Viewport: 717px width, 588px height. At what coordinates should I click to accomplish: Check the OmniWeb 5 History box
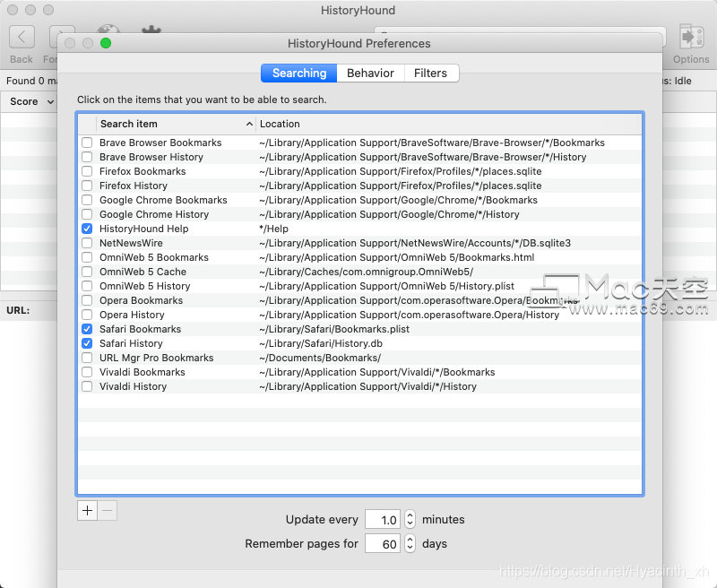(87, 286)
